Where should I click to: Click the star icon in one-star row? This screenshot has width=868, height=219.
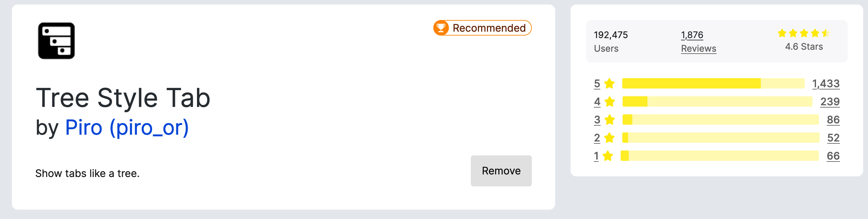[x=607, y=156]
